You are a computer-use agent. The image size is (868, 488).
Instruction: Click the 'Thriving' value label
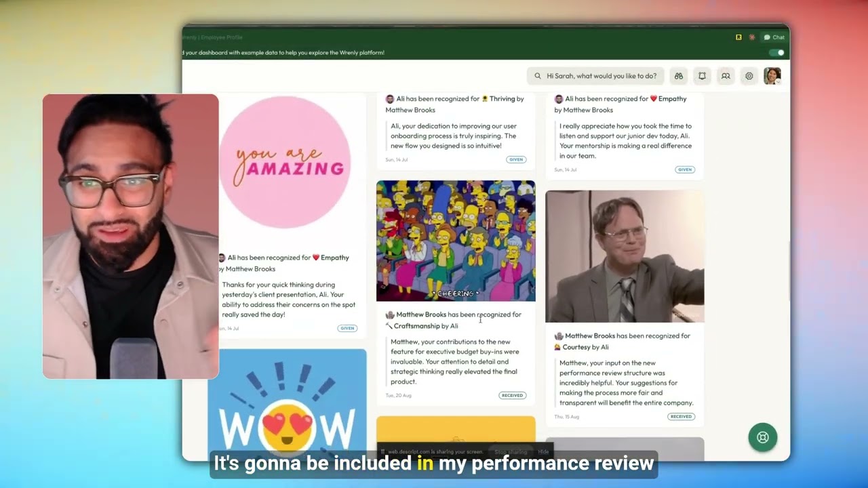pos(502,99)
